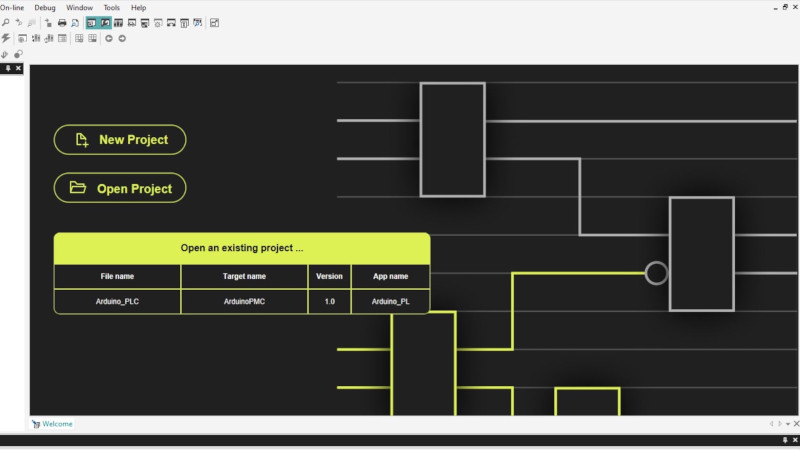Open print preview from toolbar
Image resolution: width=800 pixels, height=450 pixels.
pyautogui.click(x=75, y=22)
